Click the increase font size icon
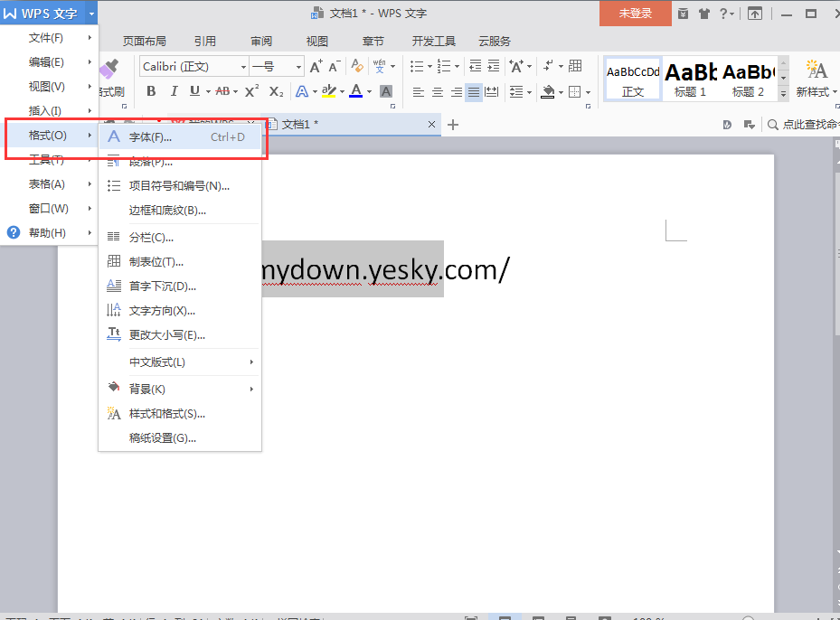Viewport: 840px width, 620px height. 316,67
